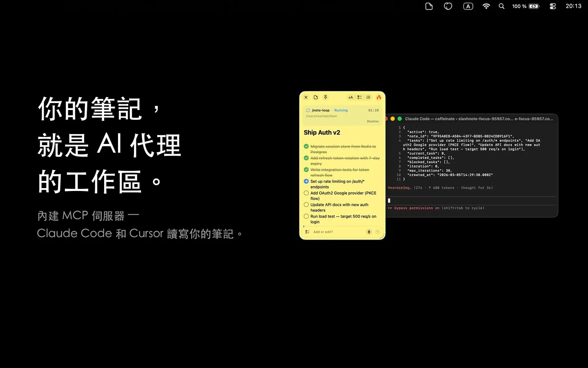Minimize the Claude Code terminal window
Image resolution: width=588 pixels, height=368 pixels.
coord(392,119)
